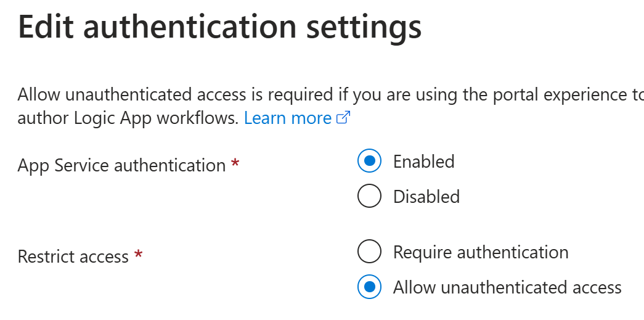Click red asterisk beside Restrict access
This screenshot has width=644, height=320.
139,254
